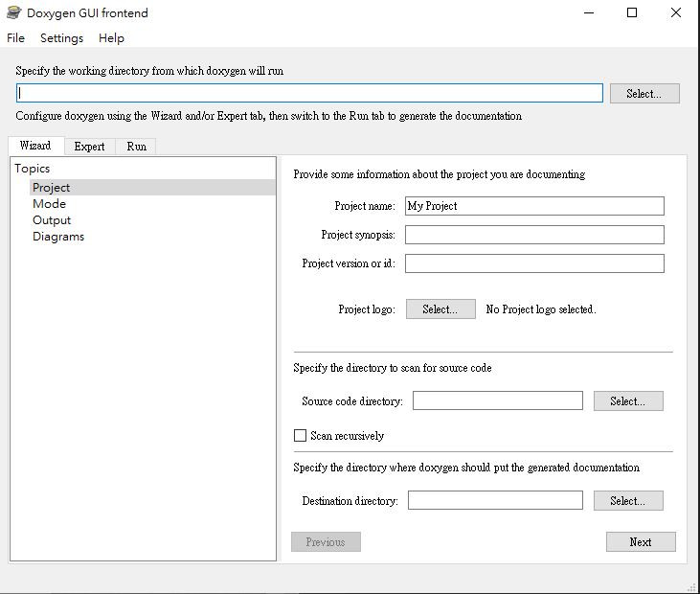Click the Next button
Screen dimensions: 700x594
click(641, 541)
